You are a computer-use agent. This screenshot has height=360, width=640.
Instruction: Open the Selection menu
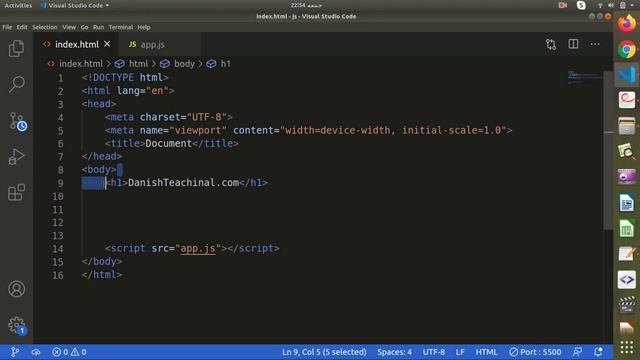click(x=44, y=27)
